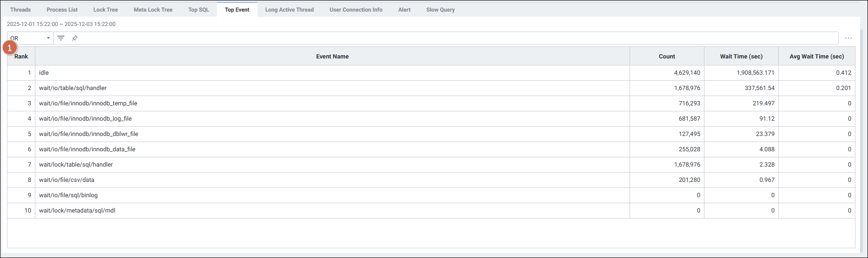
Task: Sort by Avg Wait Time (sec) column
Action: coord(816,56)
